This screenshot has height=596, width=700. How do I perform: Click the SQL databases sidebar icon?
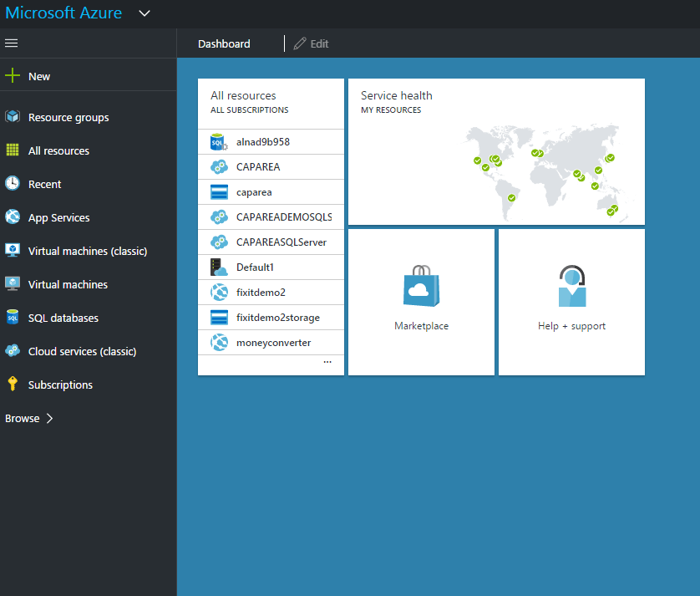[x=13, y=317]
